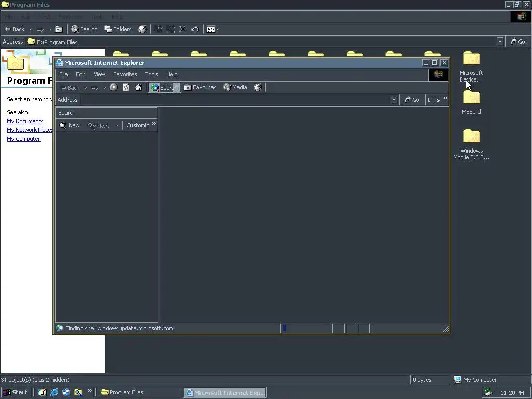Open File menu in Internet Explorer
The image size is (532, 399).
63,74
